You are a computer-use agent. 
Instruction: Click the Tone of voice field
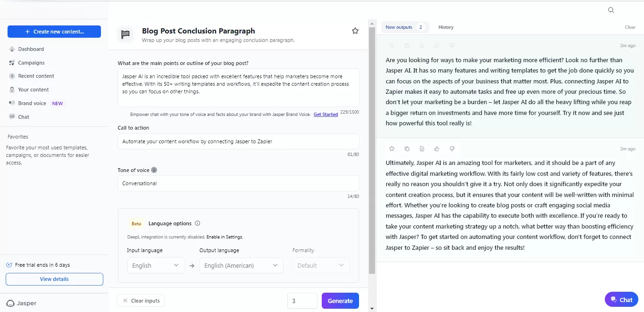[x=238, y=183]
